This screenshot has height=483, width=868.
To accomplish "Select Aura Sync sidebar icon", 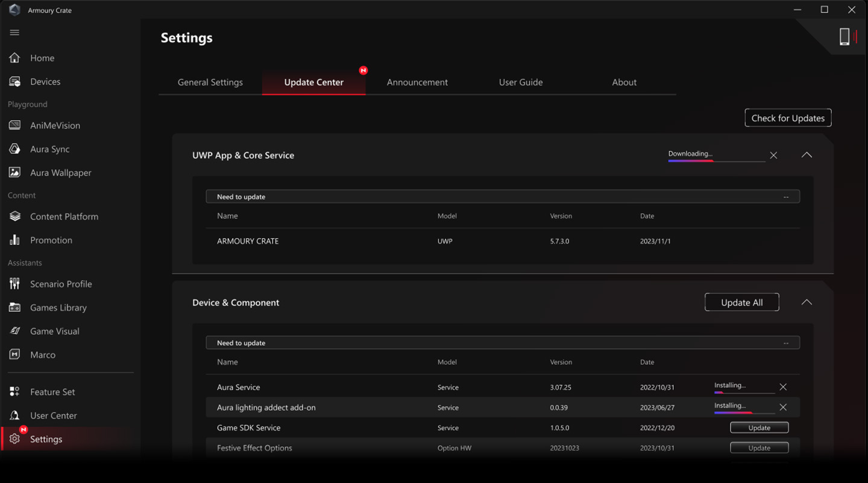I will pos(14,149).
